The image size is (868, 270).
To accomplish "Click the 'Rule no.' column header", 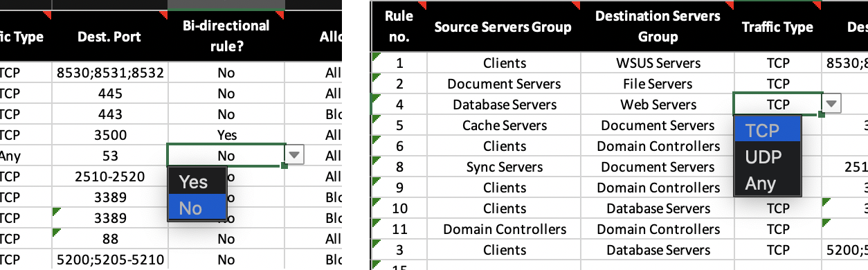I will (x=399, y=27).
